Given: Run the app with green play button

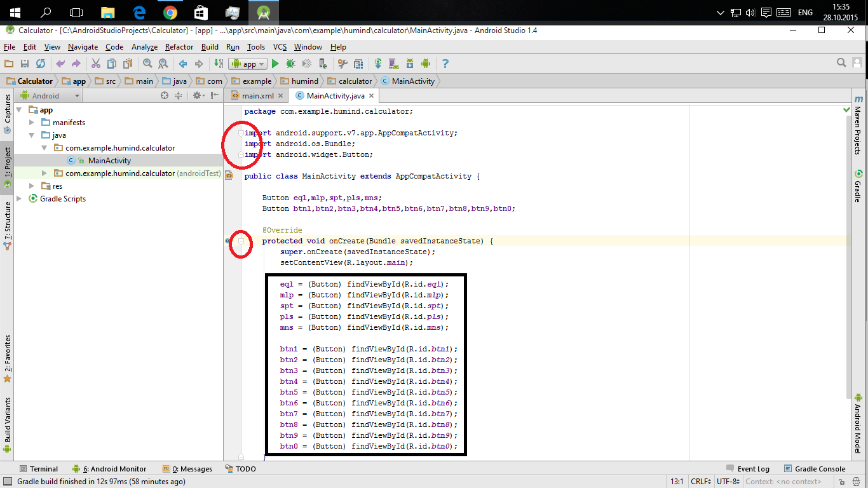Looking at the screenshot, I should 275,64.
